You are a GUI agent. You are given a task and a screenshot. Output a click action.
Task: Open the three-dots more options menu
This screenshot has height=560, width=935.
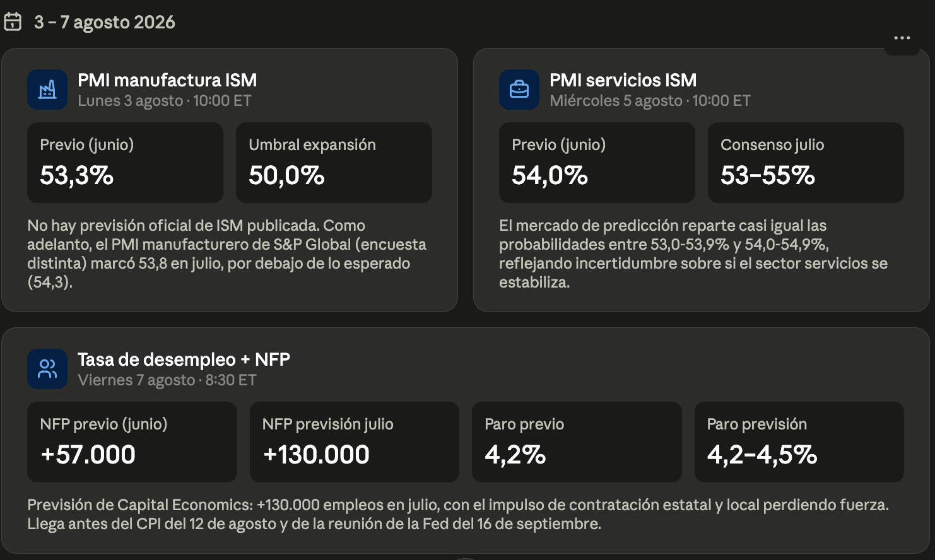coord(902,38)
